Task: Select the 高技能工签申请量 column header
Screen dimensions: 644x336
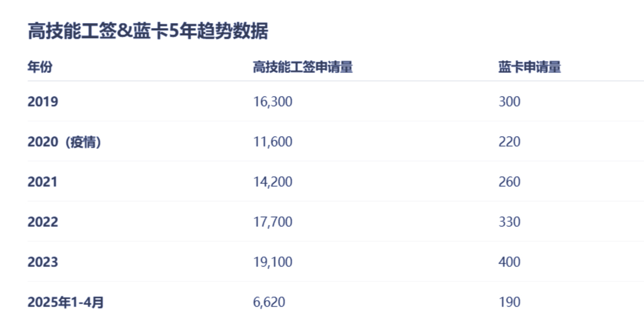Action: coord(302,67)
